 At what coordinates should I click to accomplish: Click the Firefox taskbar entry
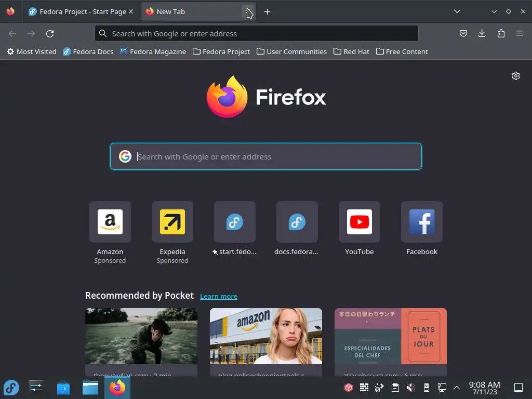(117, 388)
